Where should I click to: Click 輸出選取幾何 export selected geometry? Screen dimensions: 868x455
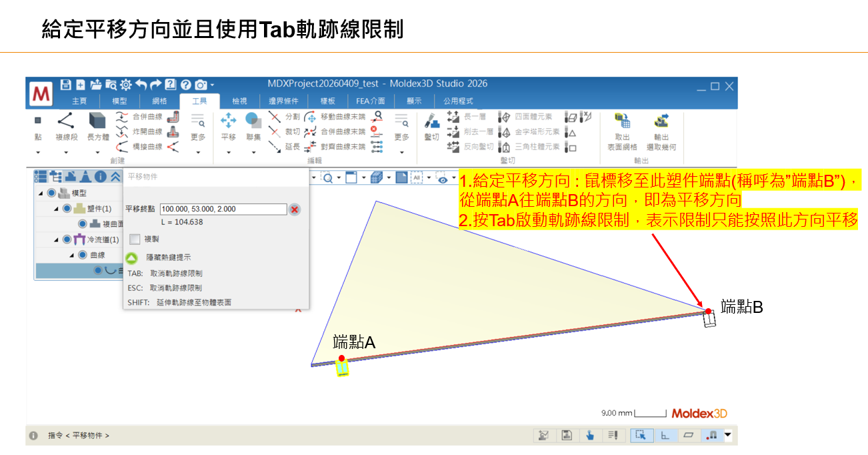point(661,131)
